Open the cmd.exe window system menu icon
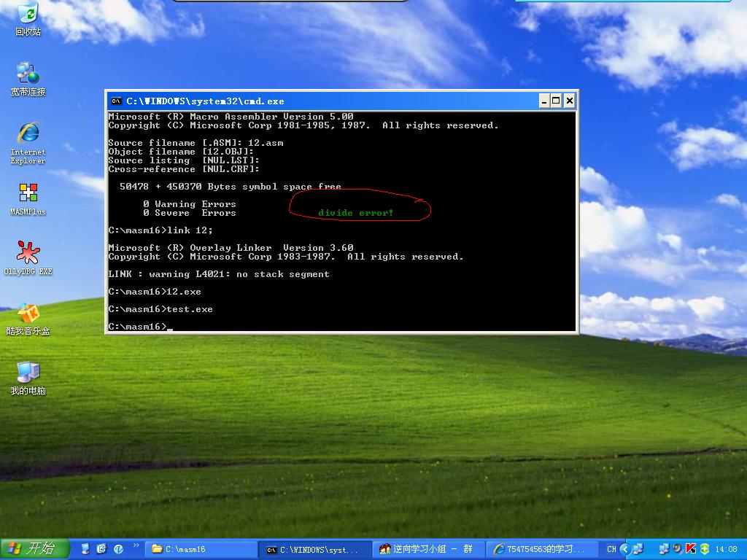The image size is (747, 560). tap(116, 101)
